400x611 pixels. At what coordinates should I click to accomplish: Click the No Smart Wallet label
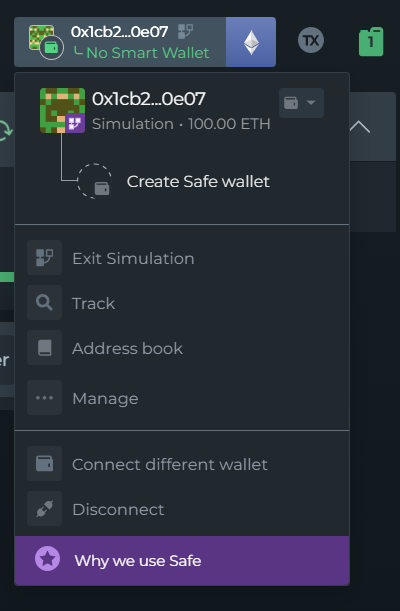coord(148,53)
